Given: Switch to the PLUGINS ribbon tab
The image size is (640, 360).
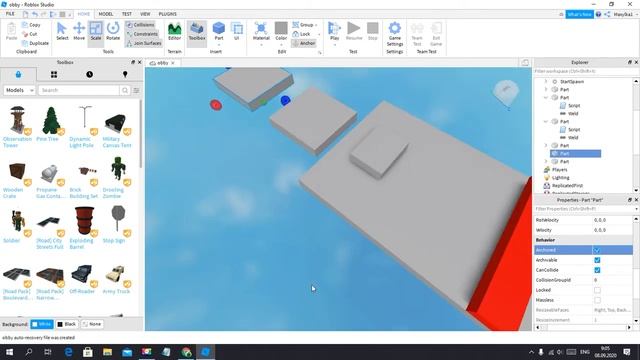Looking at the screenshot, I should [167, 14].
